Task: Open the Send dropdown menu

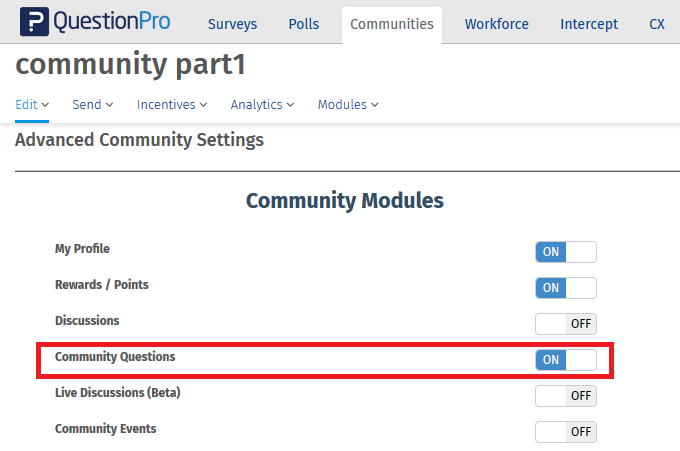Action: tap(92, 104)
